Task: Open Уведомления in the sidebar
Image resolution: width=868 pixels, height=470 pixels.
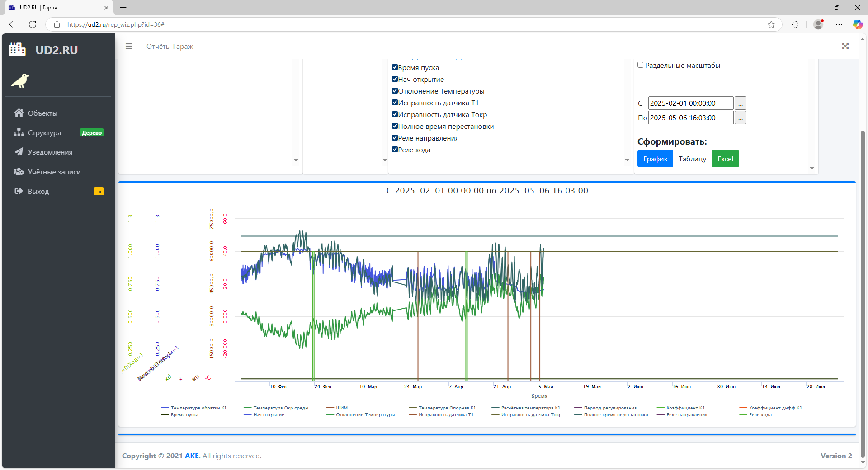Action: pos(50,152)
